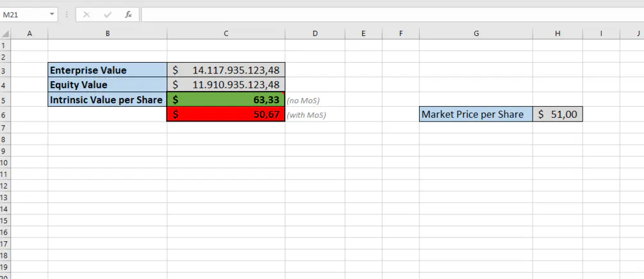Select red cell showing 50,67
The image size is (644, 279).
226,115
